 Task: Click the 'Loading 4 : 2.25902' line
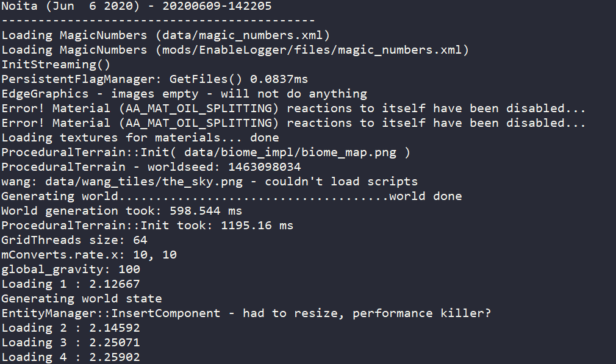(x=70, y=357)
